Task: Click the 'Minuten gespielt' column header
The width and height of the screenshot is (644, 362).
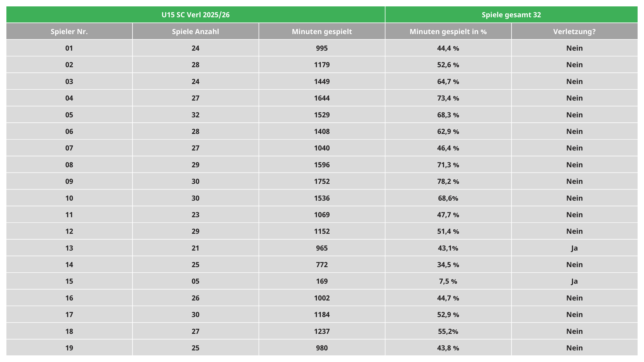Action: (x=322, y=31)
